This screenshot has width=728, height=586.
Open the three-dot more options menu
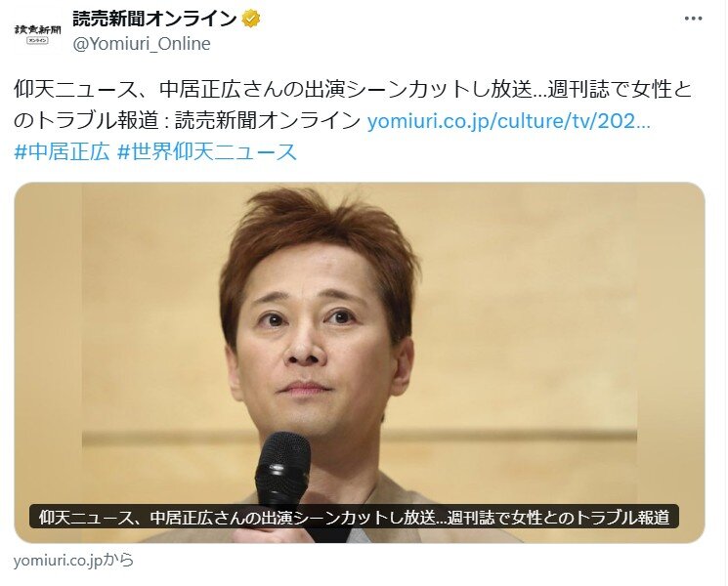point(693,19)
